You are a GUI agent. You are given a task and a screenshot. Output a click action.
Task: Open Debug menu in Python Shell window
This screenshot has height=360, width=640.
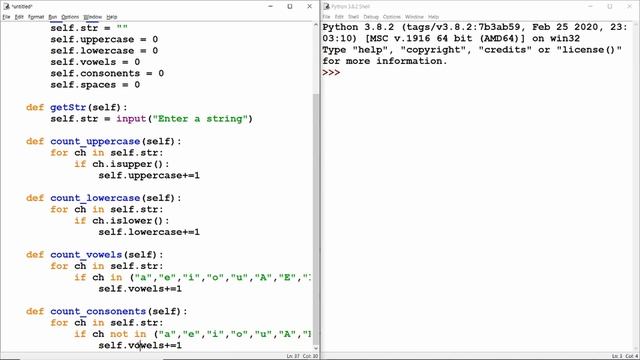click(x=371, y=17)
